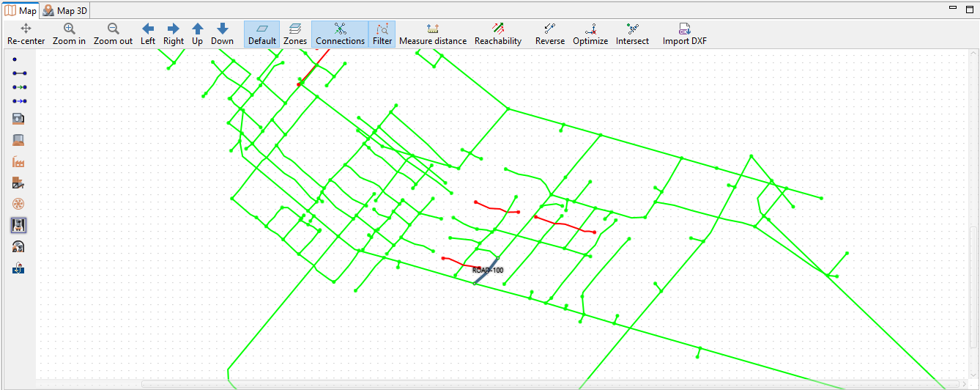980x390 pixels.
Task: Click the ROAD-100 label on map
Action: (x=488, y=271)
